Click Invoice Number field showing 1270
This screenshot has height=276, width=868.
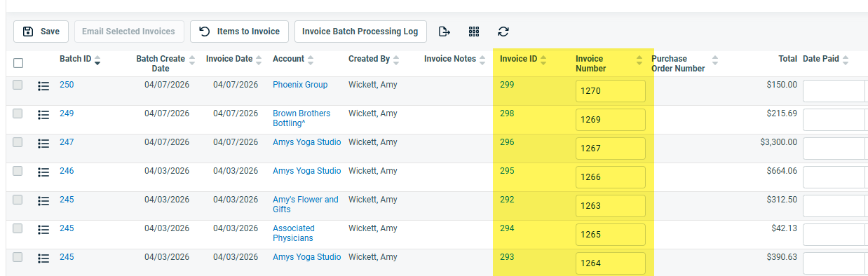(x=610, y=91)
